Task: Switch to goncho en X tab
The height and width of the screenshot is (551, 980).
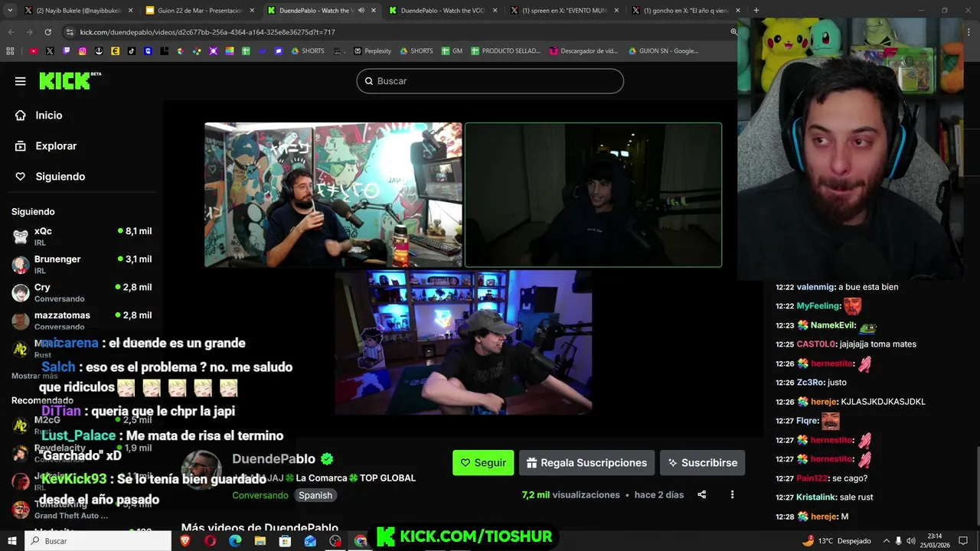Action: 685,11
